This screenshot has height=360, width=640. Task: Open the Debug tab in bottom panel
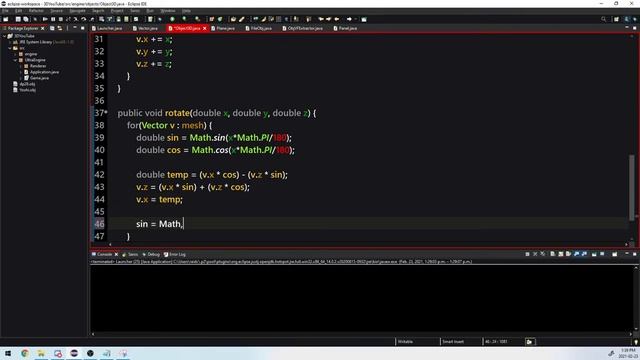151,254
